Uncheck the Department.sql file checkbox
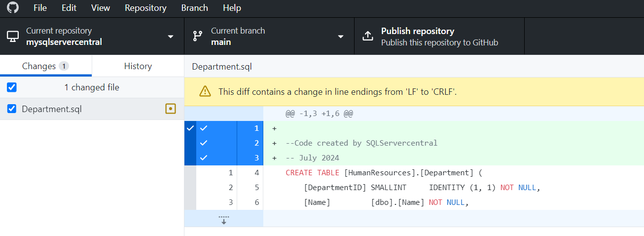Image resolution: width=644 pixels, height=236 pixels. (x=12, y=109)
